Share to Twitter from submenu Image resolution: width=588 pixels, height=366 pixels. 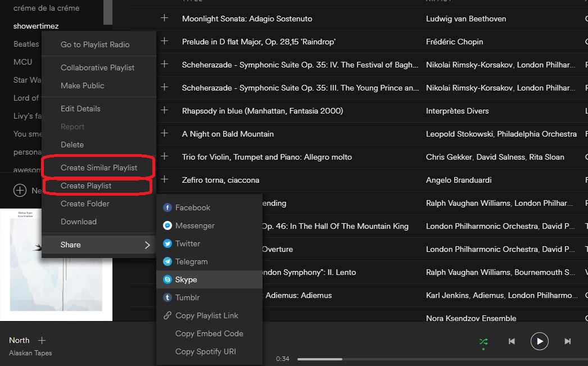[168, 243]
